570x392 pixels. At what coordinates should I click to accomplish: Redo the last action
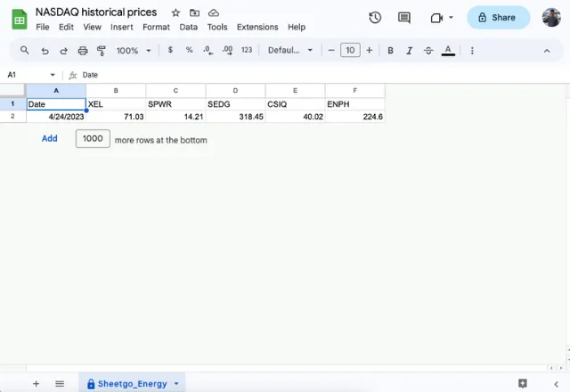pyautogui.click(x=63, y=51)
